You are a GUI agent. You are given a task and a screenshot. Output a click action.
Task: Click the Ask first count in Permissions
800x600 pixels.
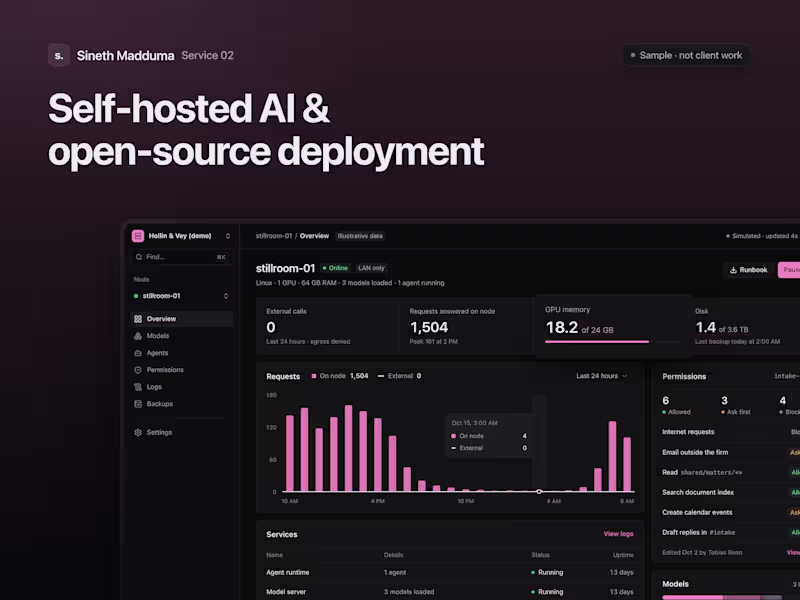pyautogui.click(x=735, y=405)
